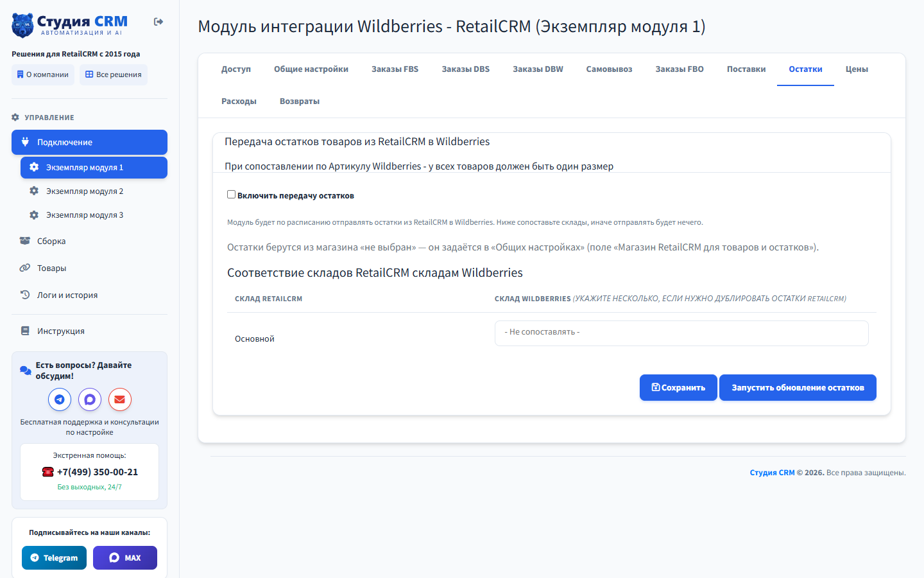Select Экземпляр модуля 3 in sidebar
Screen dimensions: 924x578
(x=94, y=215)
